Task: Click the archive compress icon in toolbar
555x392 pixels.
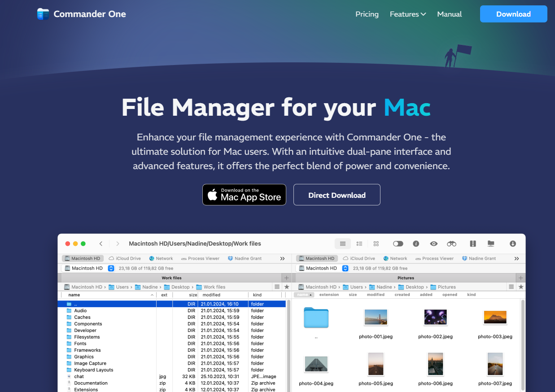Action: pos(473,244)
